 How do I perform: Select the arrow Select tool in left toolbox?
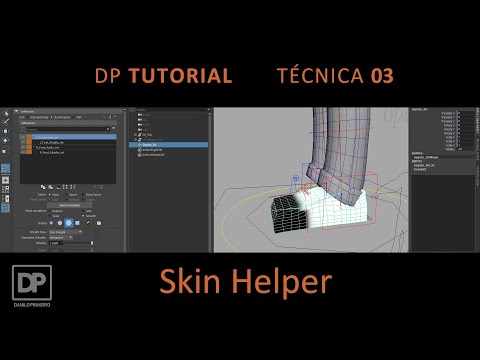coord(5,113)
